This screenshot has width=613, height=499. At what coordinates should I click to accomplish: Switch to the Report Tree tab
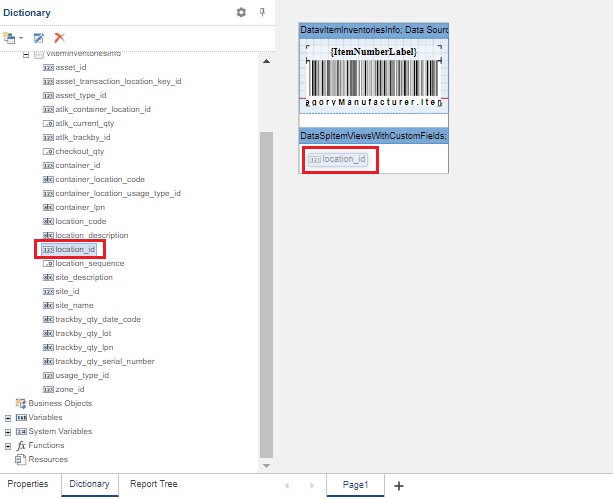click(x=153, y=484)
